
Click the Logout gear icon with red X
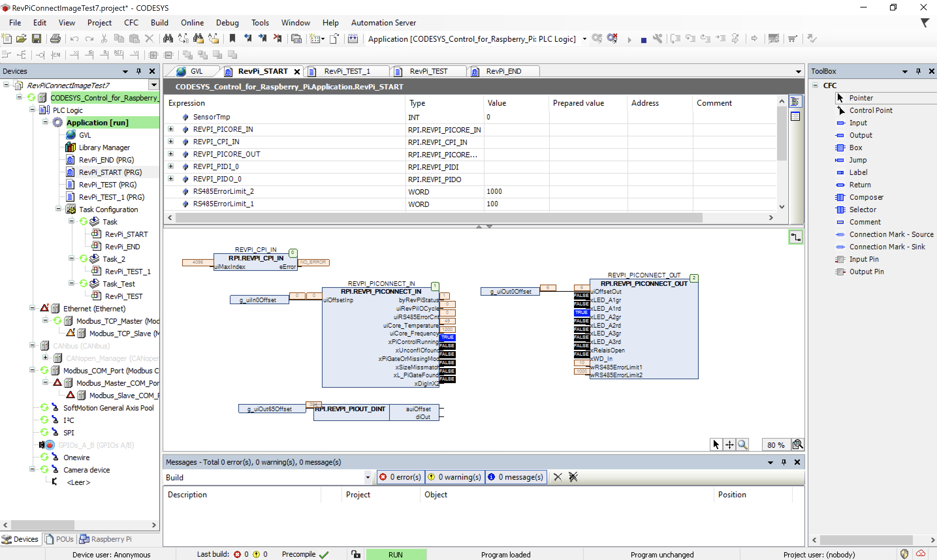click(x=612, y=39)
